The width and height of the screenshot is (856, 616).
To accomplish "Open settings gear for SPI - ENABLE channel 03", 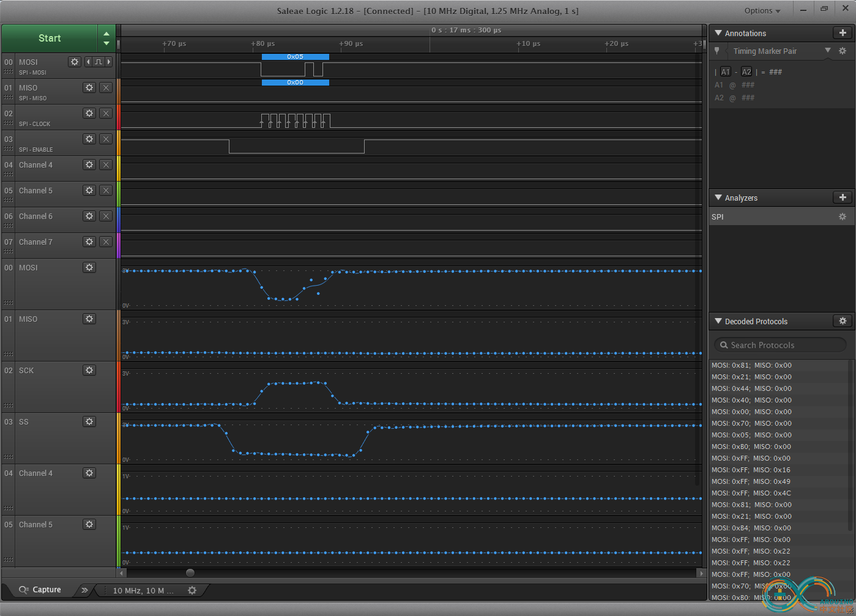I will pyautogui.click(x=89, y=139).
